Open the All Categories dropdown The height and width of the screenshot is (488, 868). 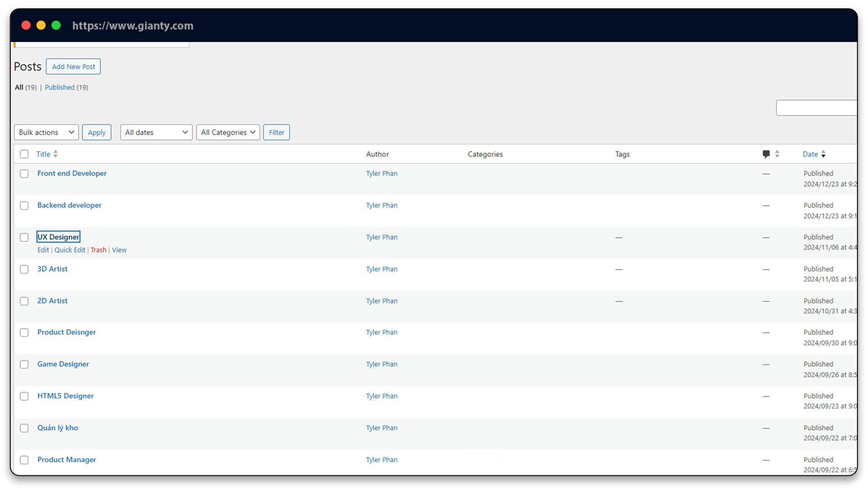(x=228, y=132)
